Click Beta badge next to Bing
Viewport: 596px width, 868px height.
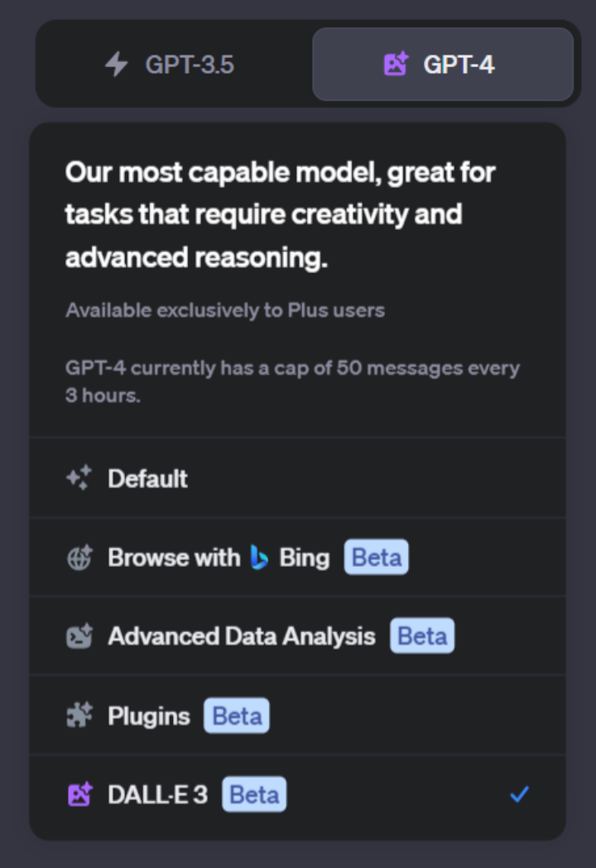(377, 558)
